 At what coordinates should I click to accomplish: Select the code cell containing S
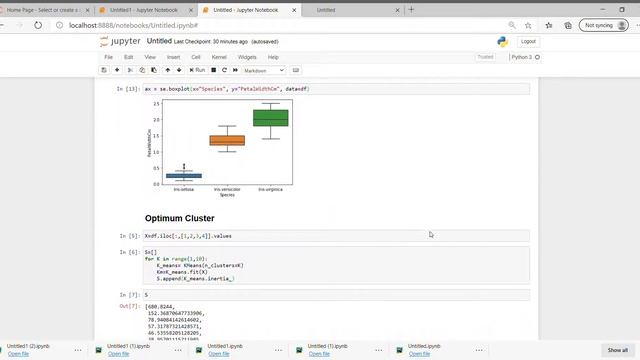pos(336,295)
